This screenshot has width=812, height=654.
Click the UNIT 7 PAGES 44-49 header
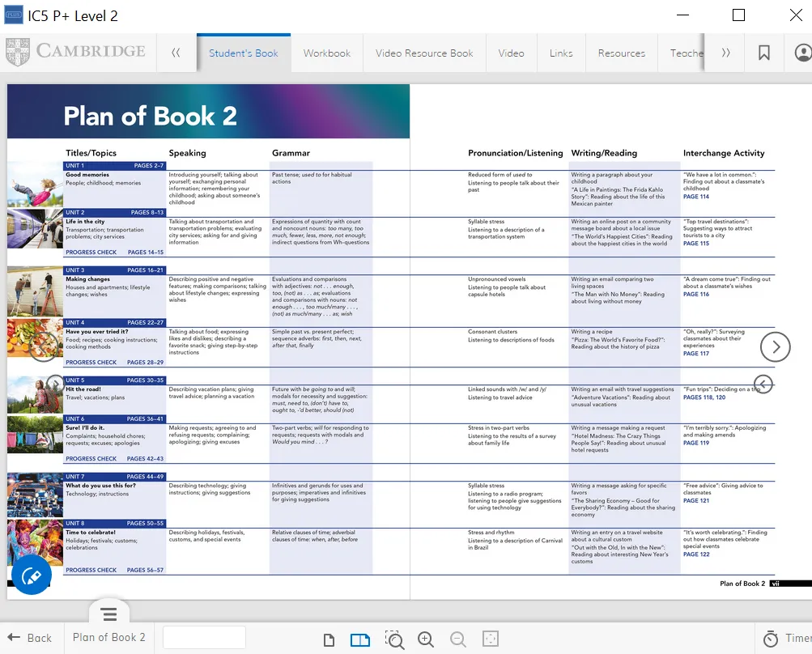pyautogui.click(x=114, y=477)
